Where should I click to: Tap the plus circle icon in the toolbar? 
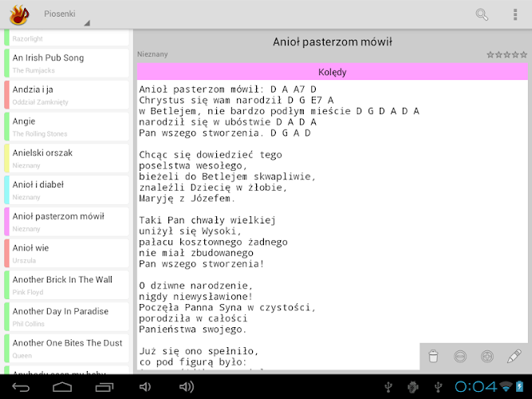(x=487, y=356)
